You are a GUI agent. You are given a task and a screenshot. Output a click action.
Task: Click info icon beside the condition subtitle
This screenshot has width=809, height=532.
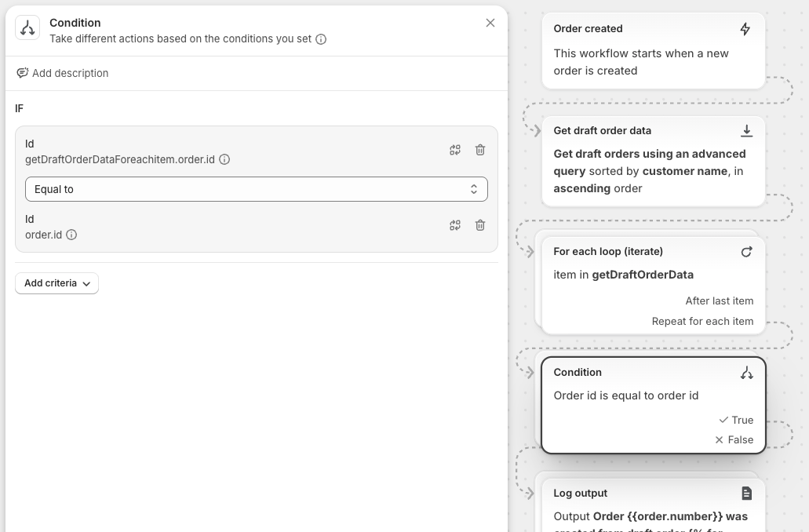click(x=321, y=39)
